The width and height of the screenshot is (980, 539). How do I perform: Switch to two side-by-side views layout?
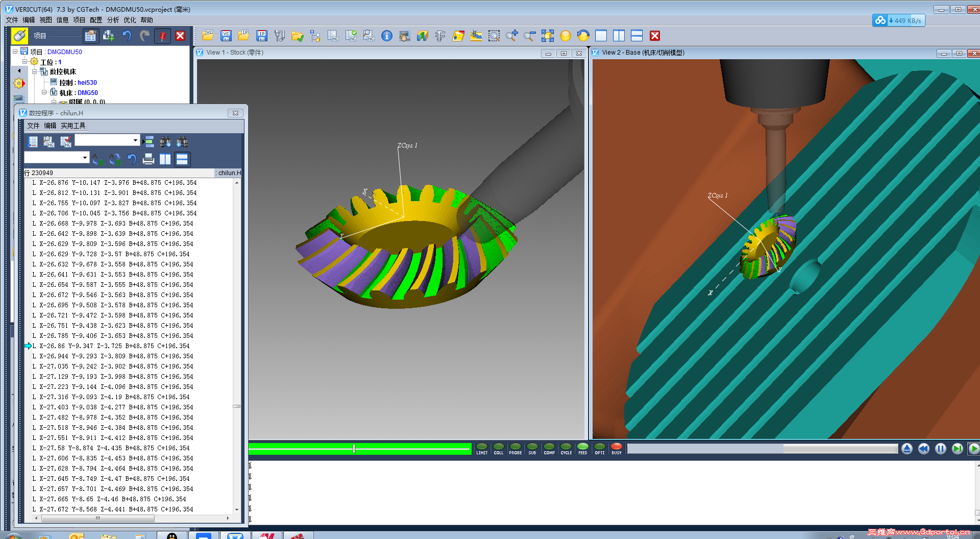(x=619, y=36)
